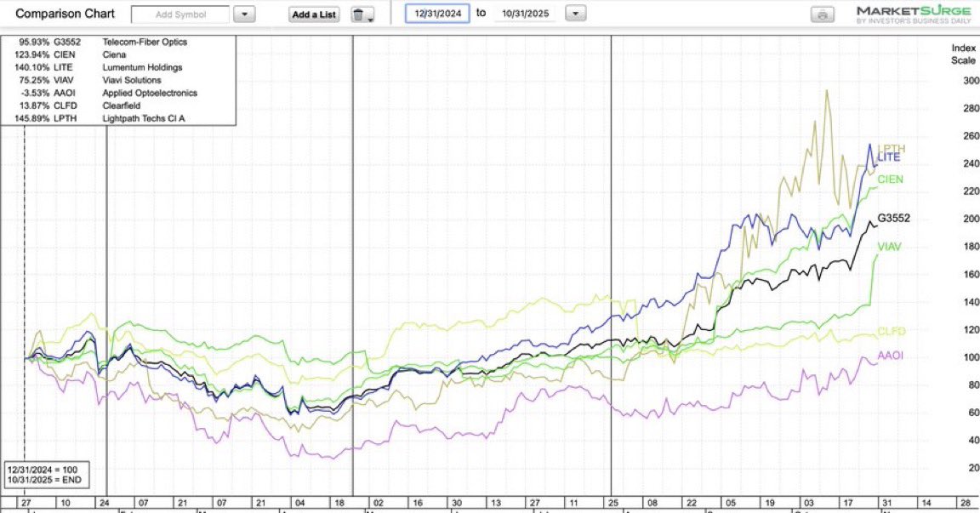Click the 31 date marker on the time axis

[x=887, y=503]
